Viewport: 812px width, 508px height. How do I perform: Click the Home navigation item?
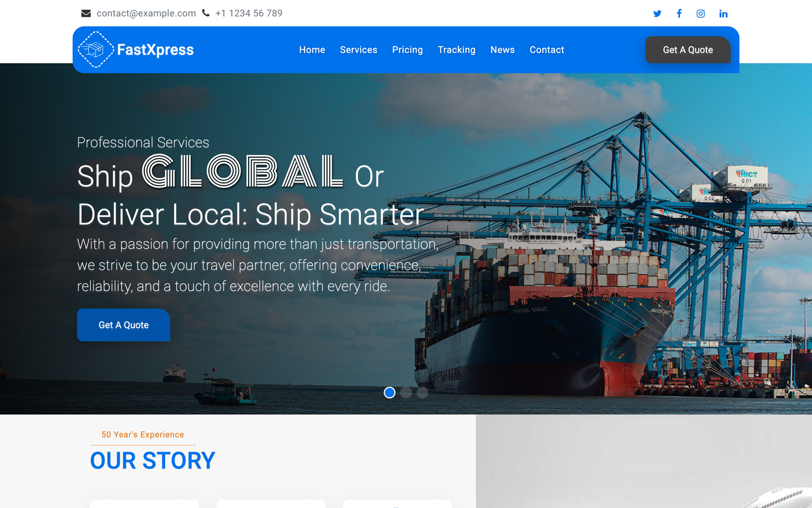coord(312,50)
